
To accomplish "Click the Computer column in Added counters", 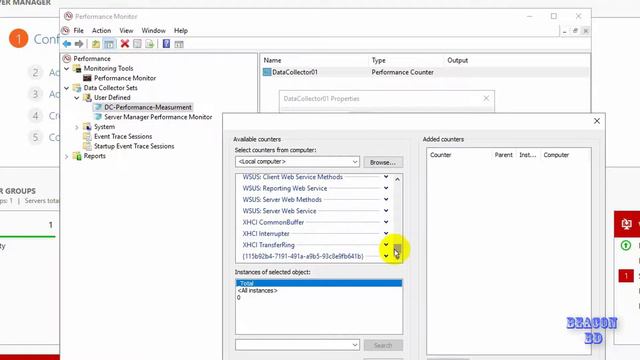I will [556, 155].
